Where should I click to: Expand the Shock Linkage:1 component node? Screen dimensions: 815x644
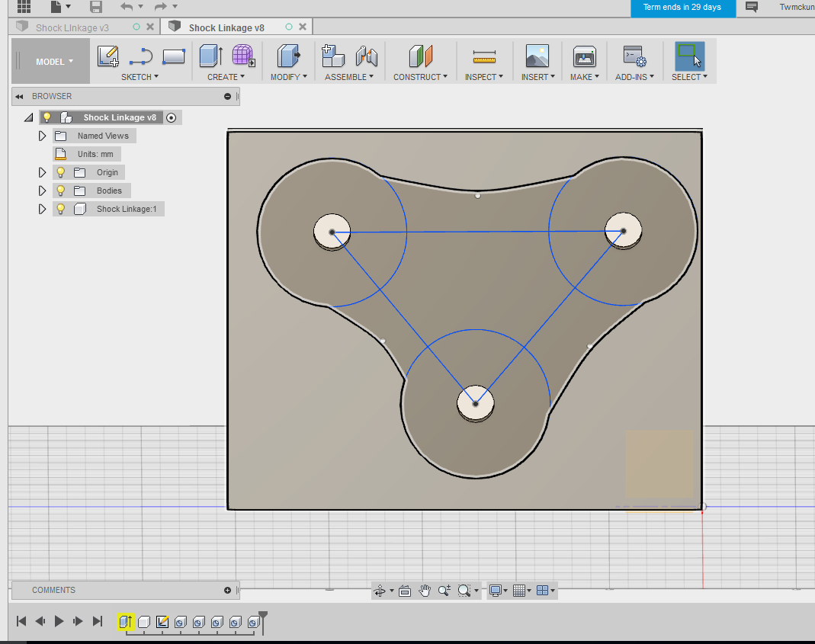coord(43,209)
